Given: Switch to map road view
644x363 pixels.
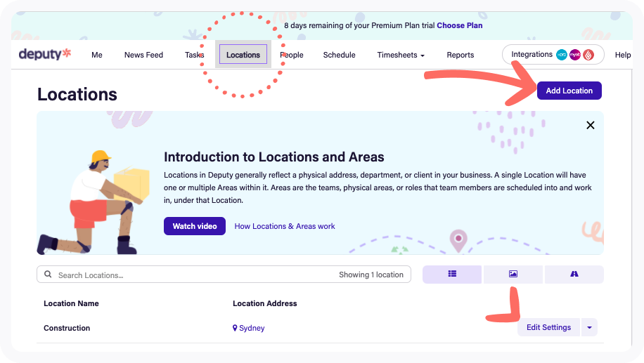Looking at the screenshot, I should [x=574, y=275].
